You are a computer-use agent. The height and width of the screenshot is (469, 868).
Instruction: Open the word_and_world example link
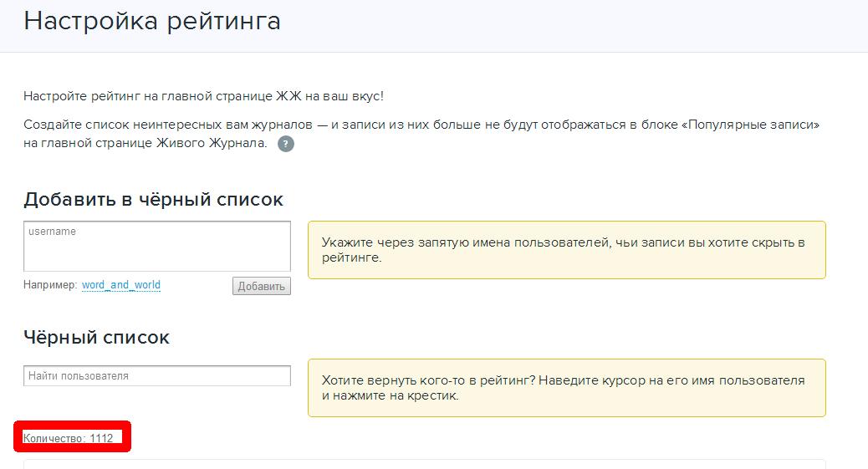pos(121,284)
